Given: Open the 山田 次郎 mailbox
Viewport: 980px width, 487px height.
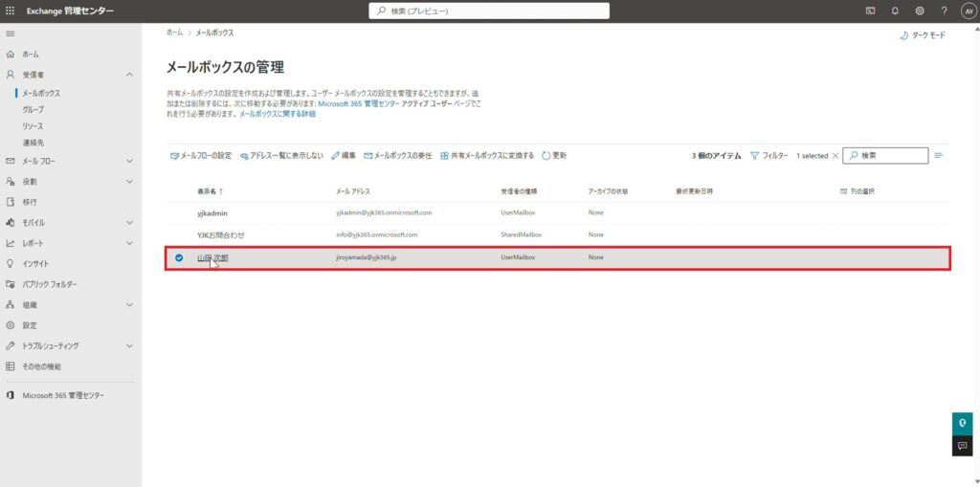Looking at the screenshot, I should (212, 257).
